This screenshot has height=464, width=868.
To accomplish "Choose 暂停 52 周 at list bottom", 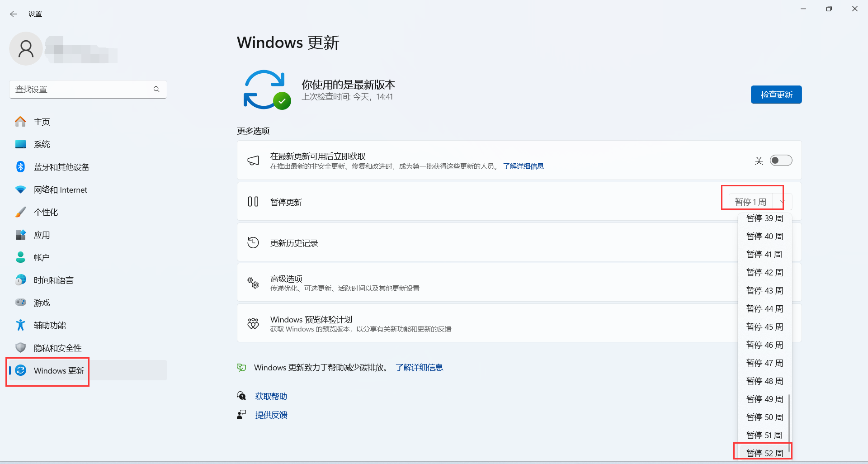I will 764,453.
